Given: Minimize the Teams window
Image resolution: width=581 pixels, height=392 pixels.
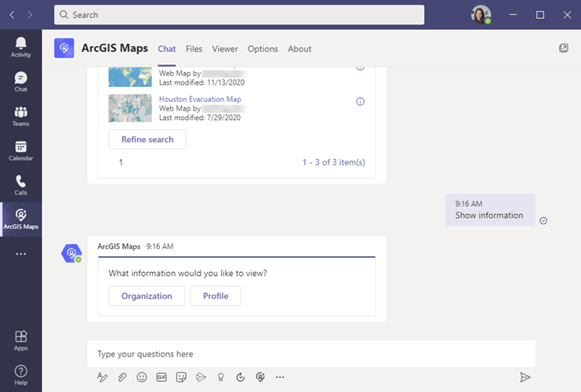Looking at the screenshot, I should [513, 15].
